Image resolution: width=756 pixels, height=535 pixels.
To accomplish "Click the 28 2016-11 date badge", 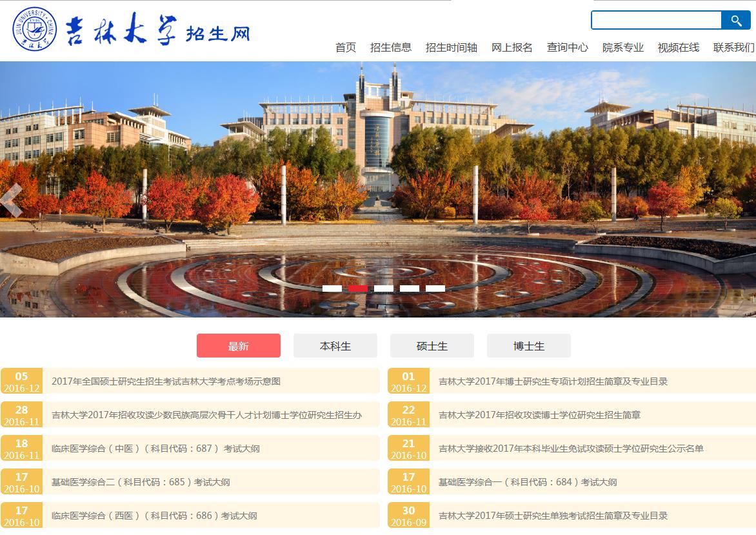I will [x=22, y=415].
